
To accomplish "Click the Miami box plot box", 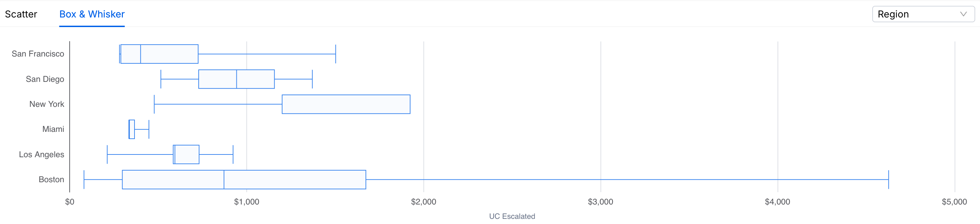I will tap(132, 129).
